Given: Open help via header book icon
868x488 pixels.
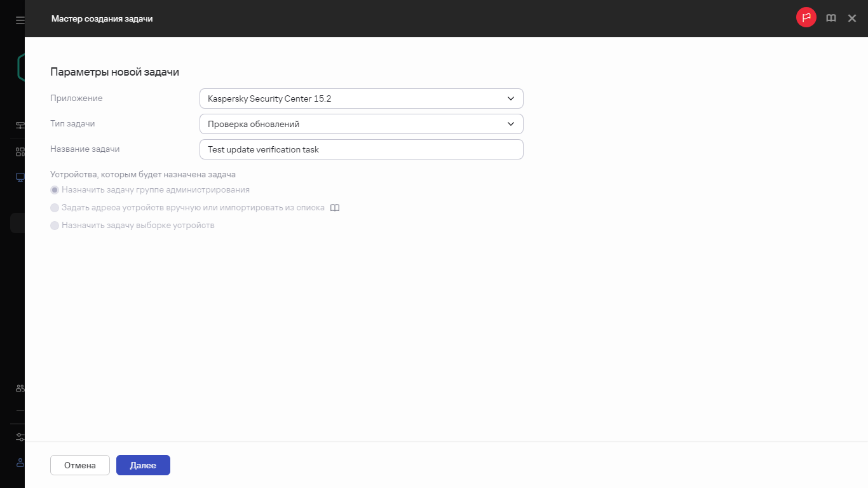Looking at the screenshot, I should [831, 18].
